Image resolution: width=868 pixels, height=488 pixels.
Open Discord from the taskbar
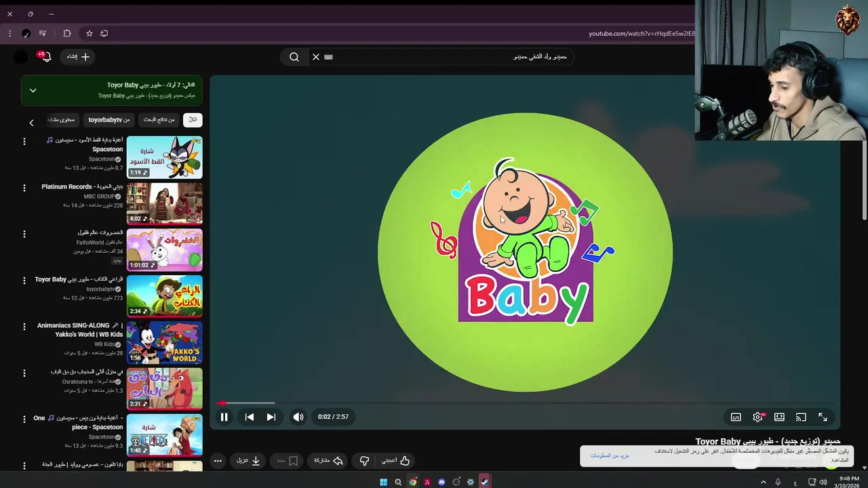(441, 482)
